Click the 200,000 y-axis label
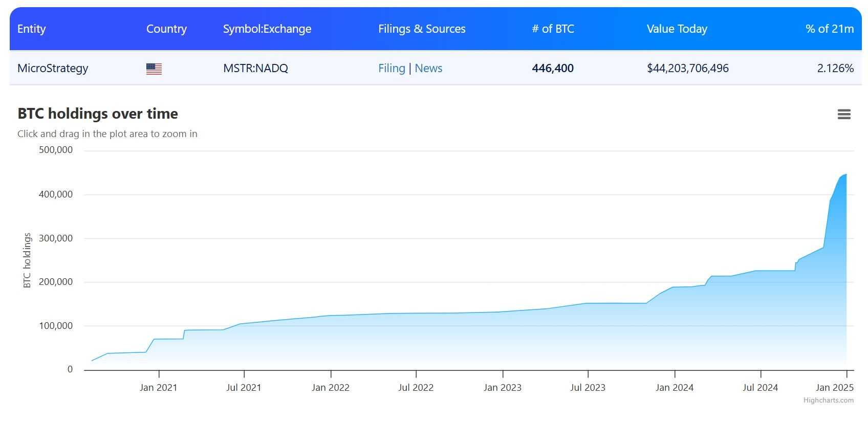868x422 pixels. [x=56, y=282]
